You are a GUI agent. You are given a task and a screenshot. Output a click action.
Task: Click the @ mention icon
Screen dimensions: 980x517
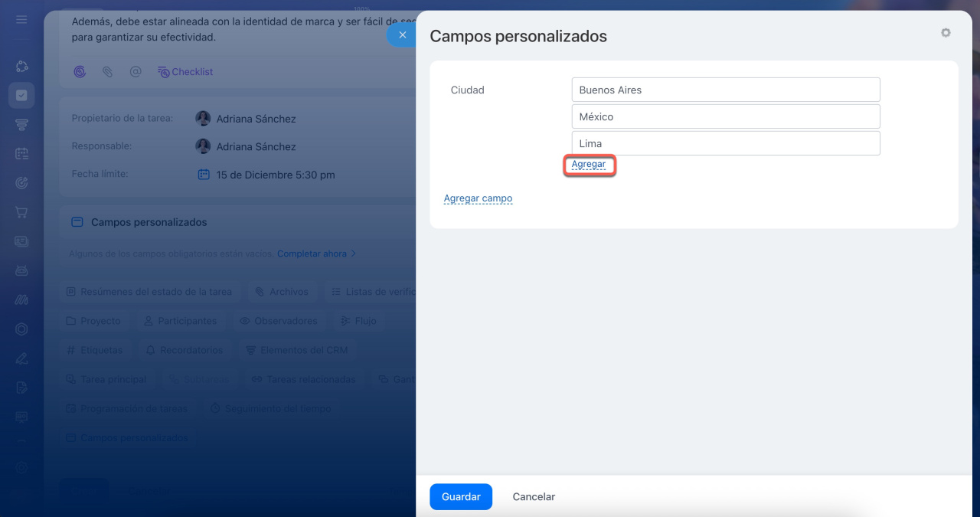(136, 72)
